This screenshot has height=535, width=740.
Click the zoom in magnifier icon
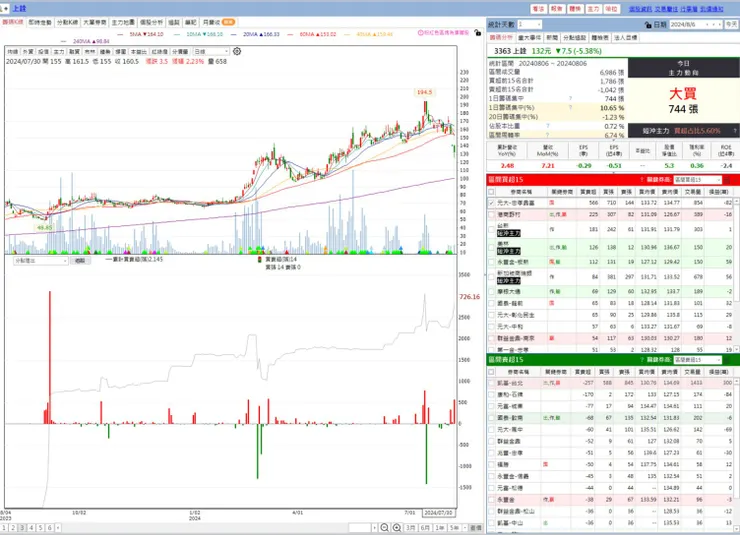tap(397, 528)
